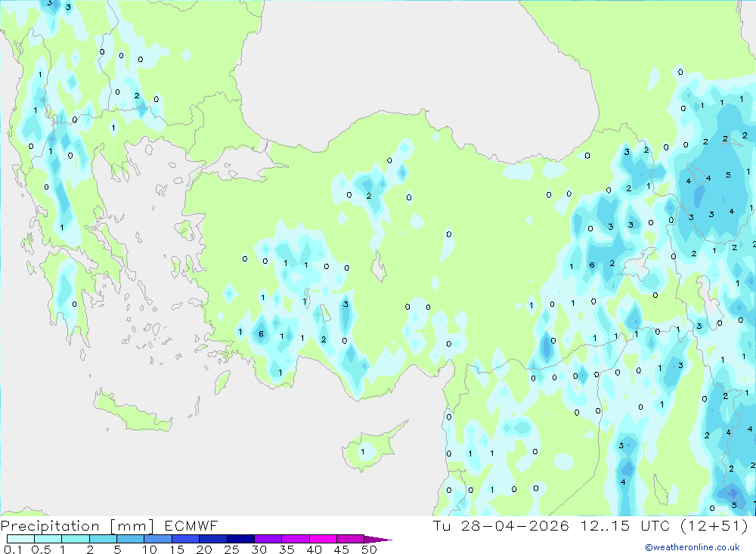The height and width of the screenshot is (554, 756).
Task: Click the value '6' west of Lake Van
Action: 592,265
